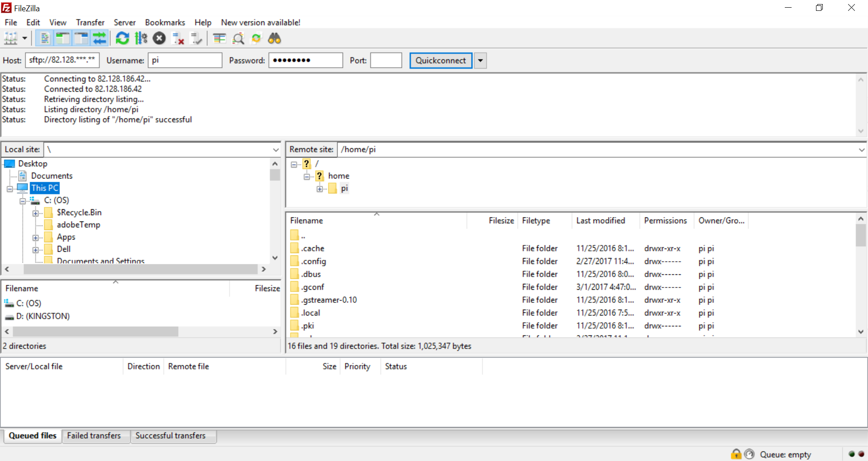Screen dimensions: 868x461
Task: Open directory listing filters icon
Action: point(220,38)
